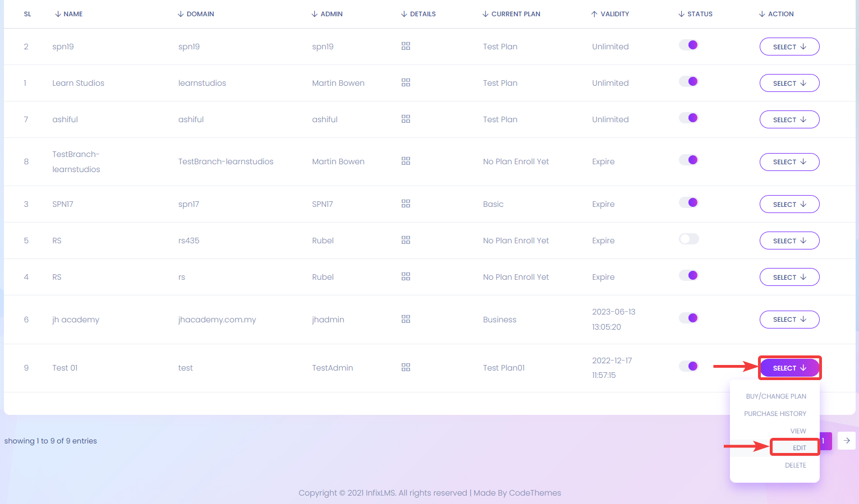Choose Buy/Change Plan menu option

coord(775,396)
